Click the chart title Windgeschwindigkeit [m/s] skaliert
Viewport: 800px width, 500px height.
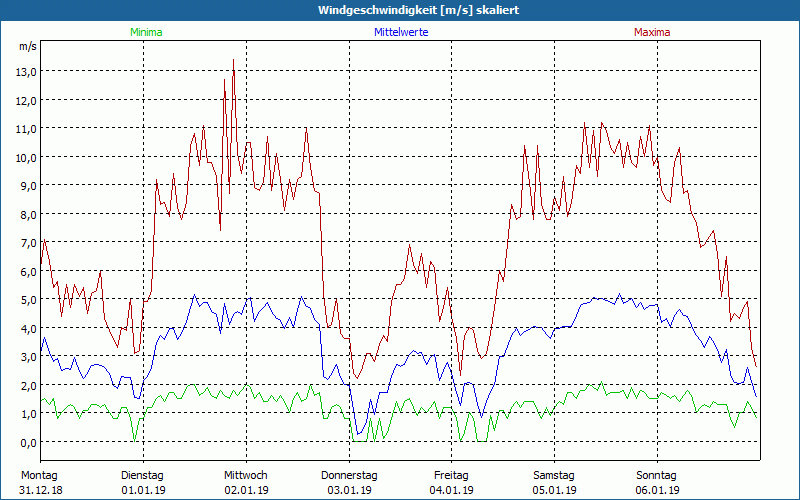point(418,10)
